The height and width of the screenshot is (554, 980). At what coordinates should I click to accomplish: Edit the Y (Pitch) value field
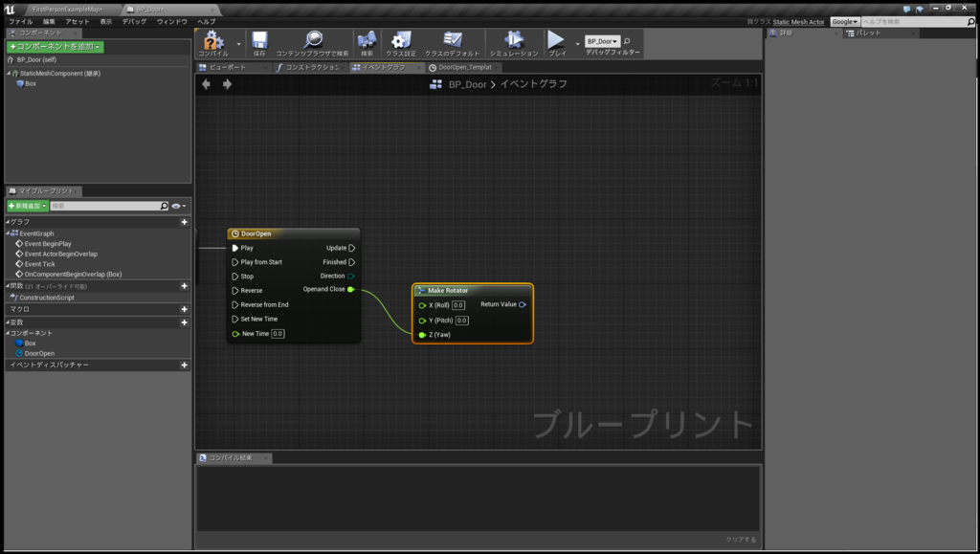[462, 321]
